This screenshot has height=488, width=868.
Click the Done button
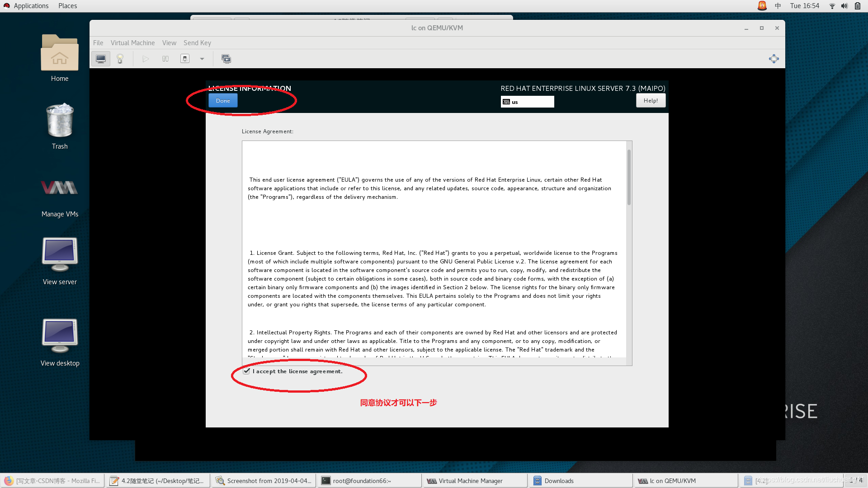click(223, 101)
